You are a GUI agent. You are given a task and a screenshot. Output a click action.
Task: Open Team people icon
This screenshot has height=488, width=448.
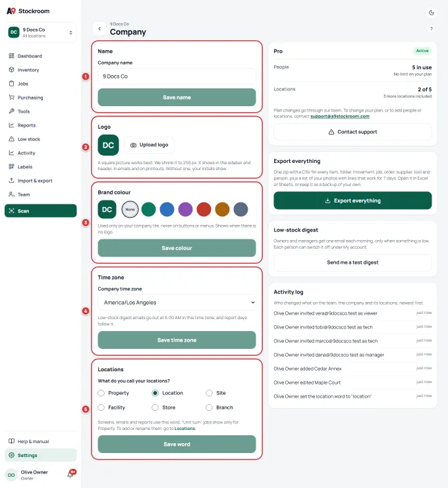click(11, 195)
